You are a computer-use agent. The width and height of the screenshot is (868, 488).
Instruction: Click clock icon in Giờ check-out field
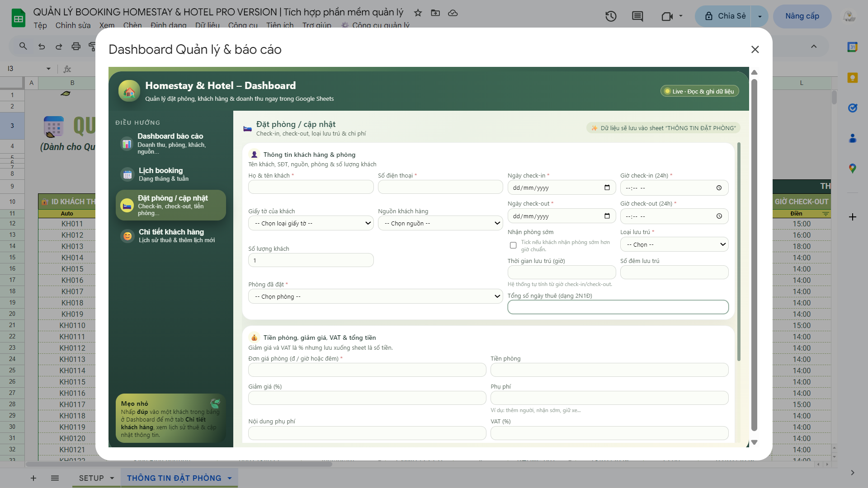[719, 216]
